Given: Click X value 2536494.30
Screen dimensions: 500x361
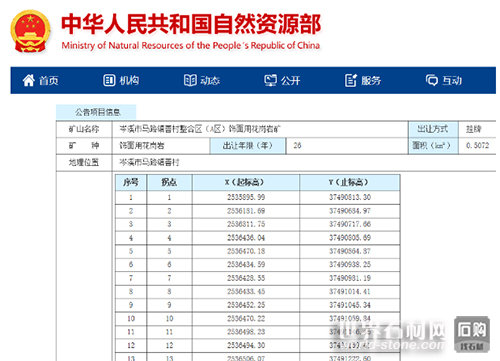Looking at the screenshot, I should (246, 345).
